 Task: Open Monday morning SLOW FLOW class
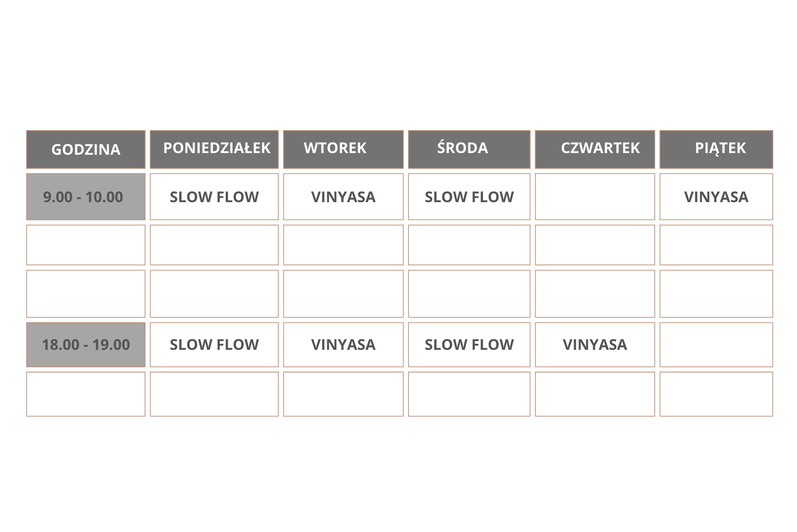[214, 196]
